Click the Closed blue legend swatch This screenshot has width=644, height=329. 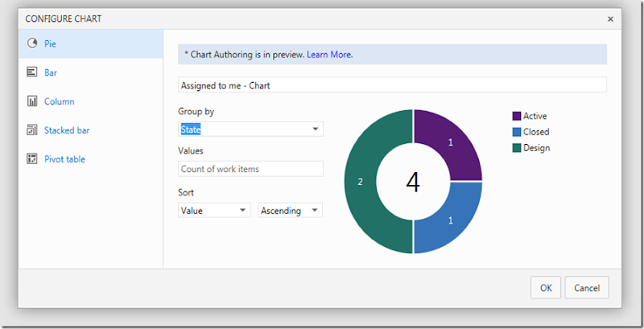pos(516,132)
